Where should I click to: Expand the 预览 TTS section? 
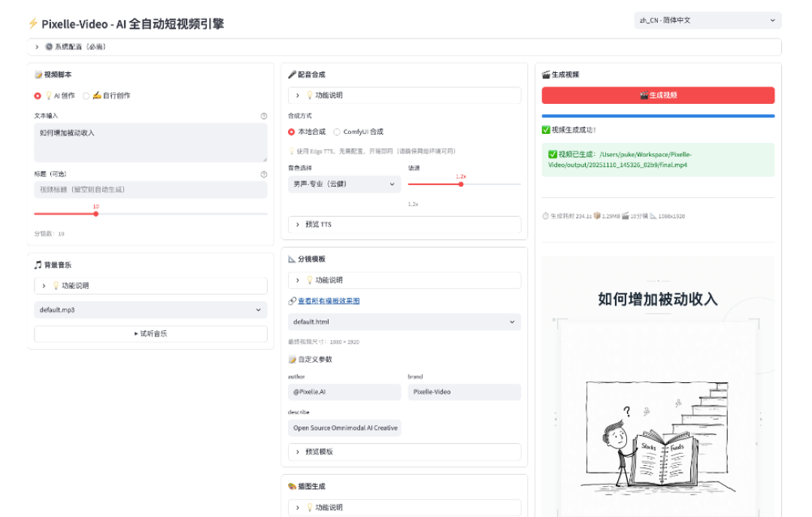coord(404,224)
